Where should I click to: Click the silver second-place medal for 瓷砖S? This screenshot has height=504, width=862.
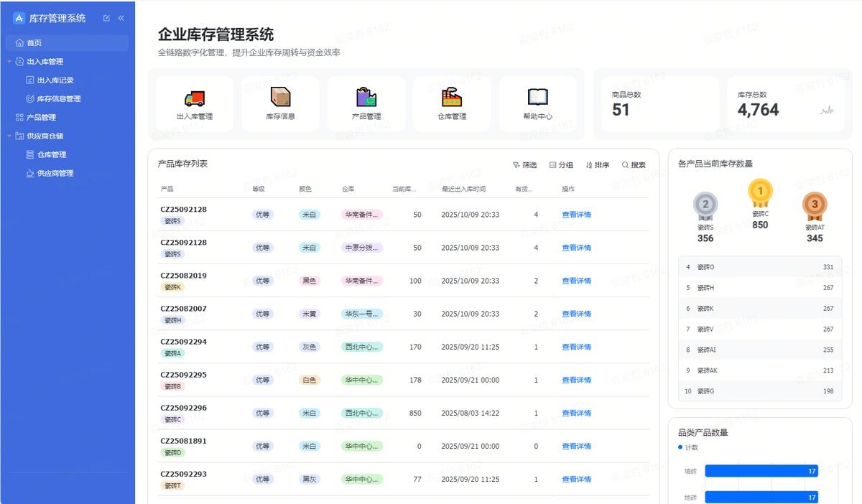point(705,205)
